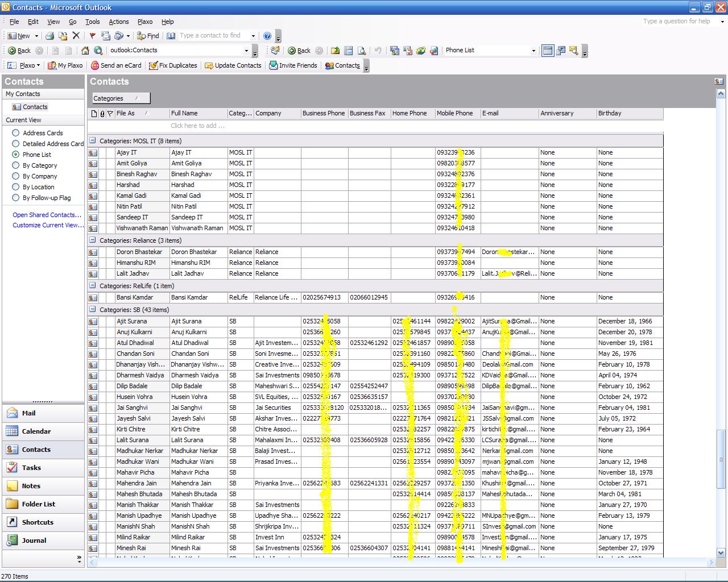Viewport: 728px width, 582px height.
Task: Click the Open Shared Contacts link
Action: [x=47, y=215]
